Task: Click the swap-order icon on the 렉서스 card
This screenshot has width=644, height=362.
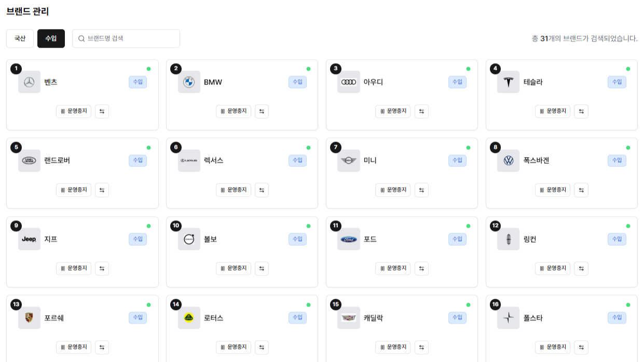Action: [x=262, y=190]
